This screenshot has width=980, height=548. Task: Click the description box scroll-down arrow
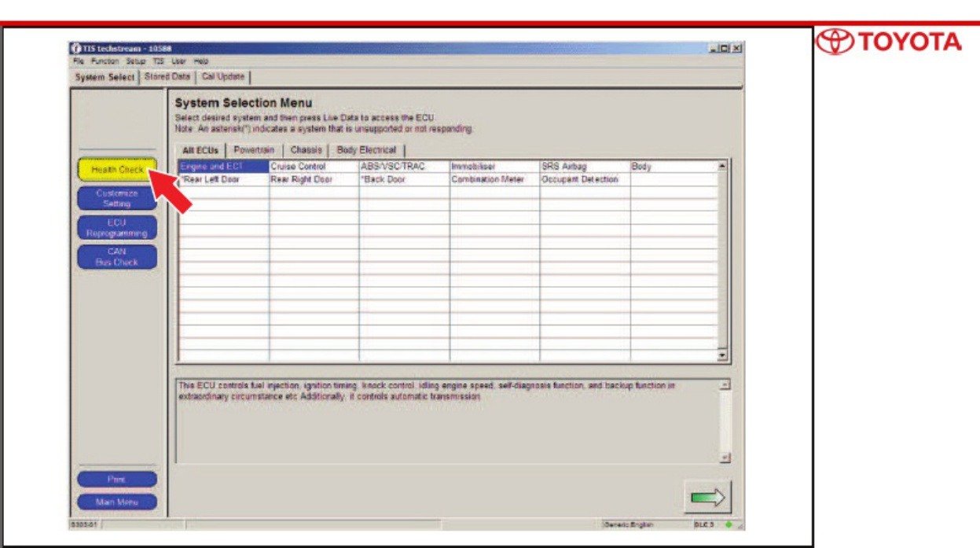[x=725, y=458]
